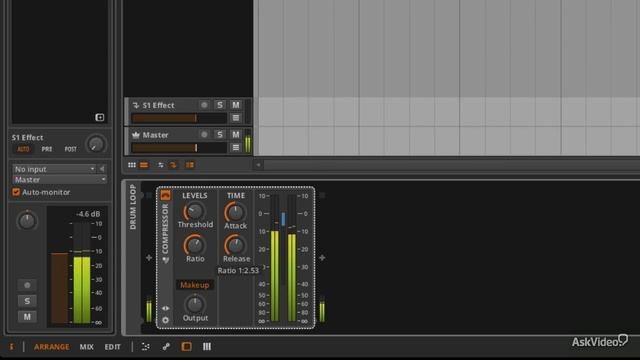The width and height of the screenshot is (640, 360).
Task: Arm record on S1 Effect track
Action: [204, 105]
